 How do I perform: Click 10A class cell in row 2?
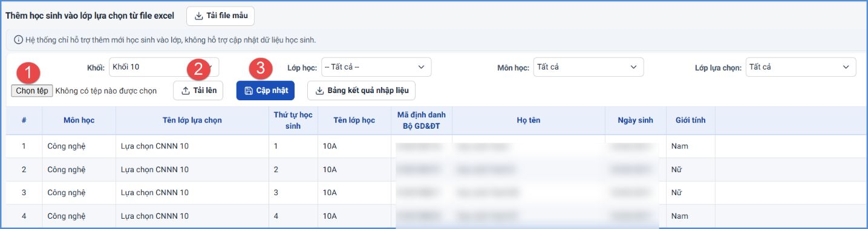[x=354, y=170]
